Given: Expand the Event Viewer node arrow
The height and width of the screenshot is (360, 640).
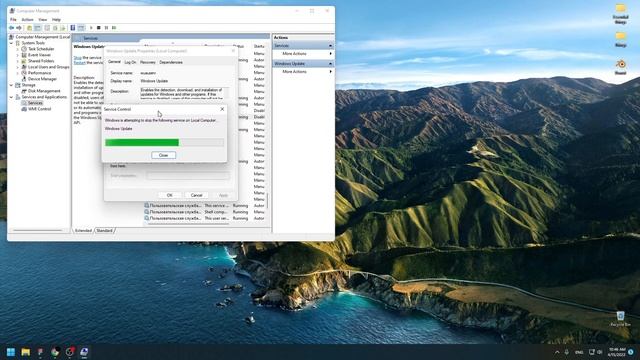Looking at the screenshot, I should point(18,55).
